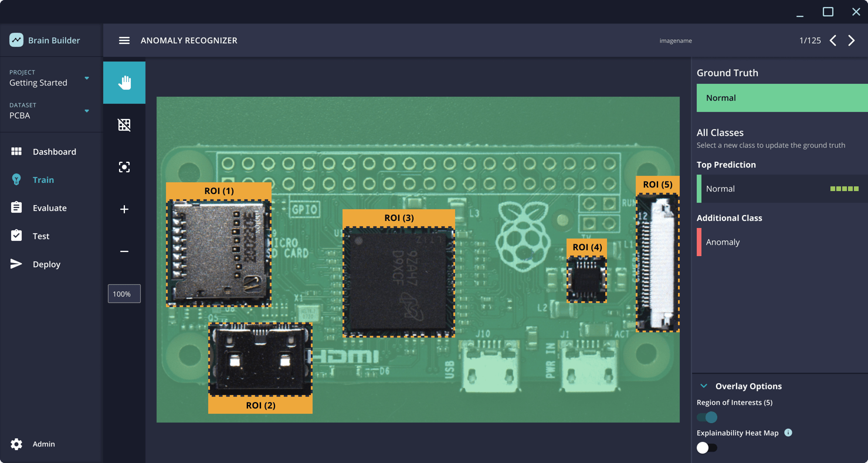Activate the focus region tool
This screenshot has height=463, width=868.
[124, 166]
